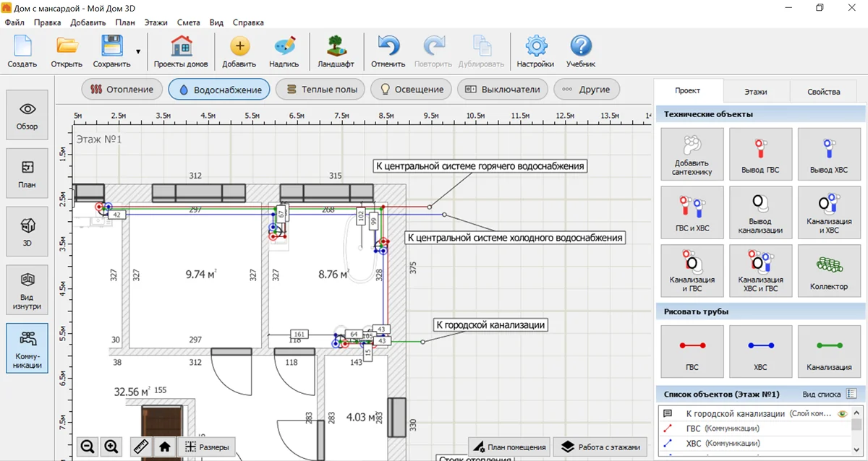This screenshot has height=461, width=868.
Task: Add a label with Надпись tool
Action: pyautogui.click(x=284, y=51)
